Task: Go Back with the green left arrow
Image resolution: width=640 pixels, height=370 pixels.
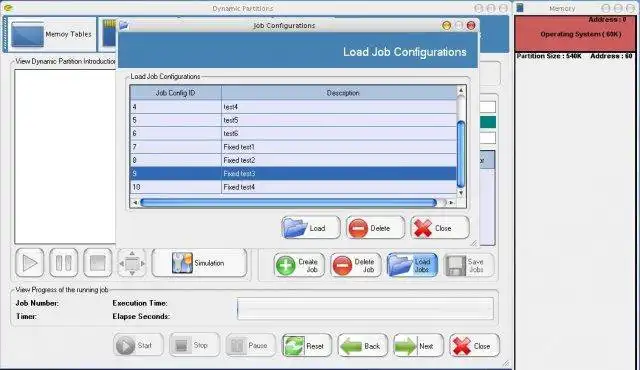Action: 362,346
